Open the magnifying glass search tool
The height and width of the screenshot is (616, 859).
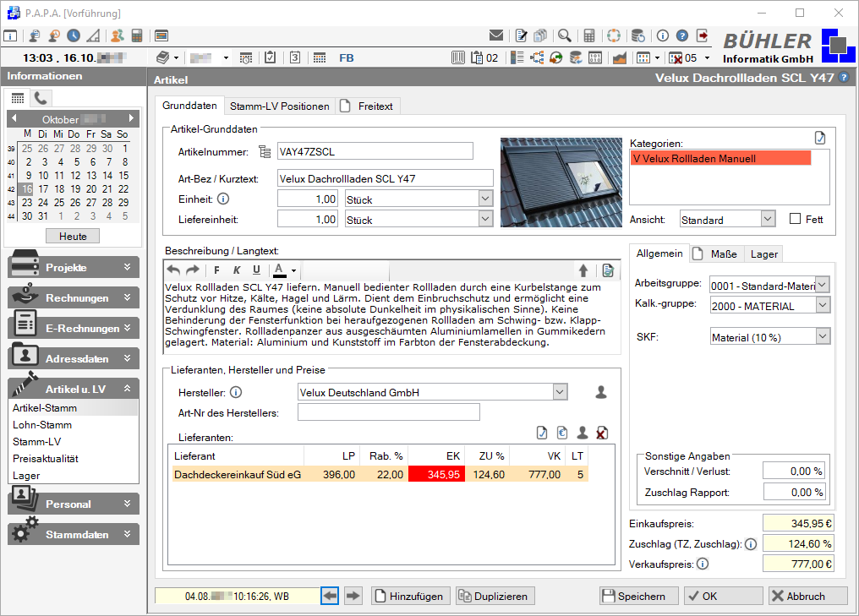[564, 35]
